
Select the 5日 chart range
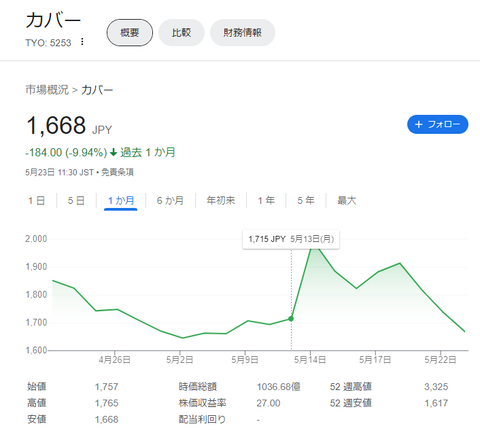(x=76, y=200)
